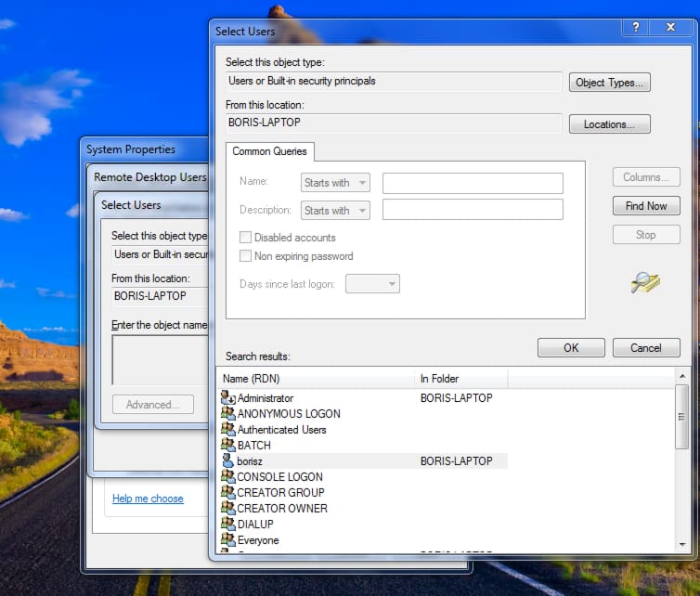Click the CREATOR OWNER icon

[227, 508]
